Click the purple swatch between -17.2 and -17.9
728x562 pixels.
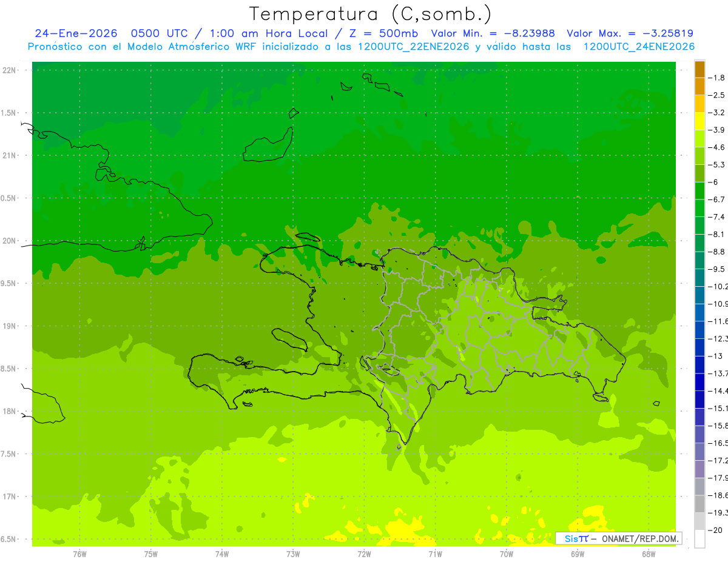(699, 469)
